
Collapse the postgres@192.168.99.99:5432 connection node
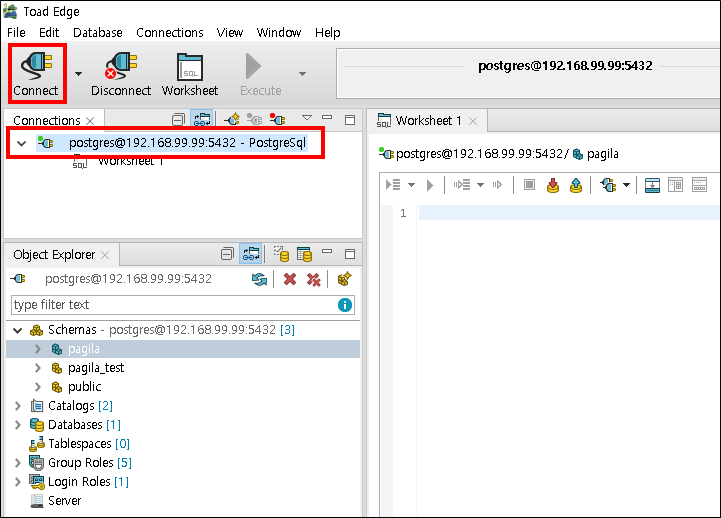(21, 143)
